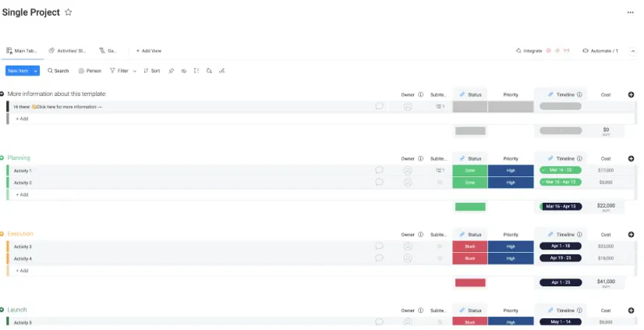Collapse the board header with chevron button
Image resolution: width=644 pixels, height=330 pixels.
[x=633, y=51]
